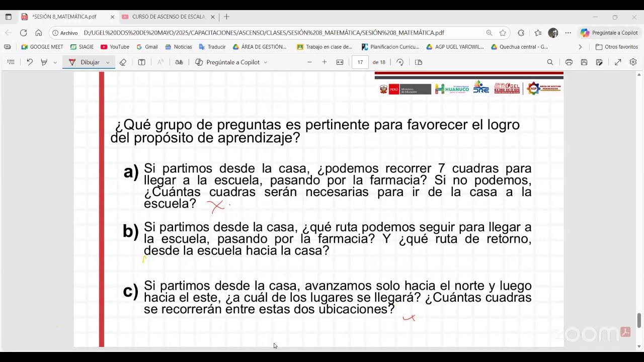Click the scrollbar up arrow
The height and width of the screenshot is (362, 644).
[639, 74]
